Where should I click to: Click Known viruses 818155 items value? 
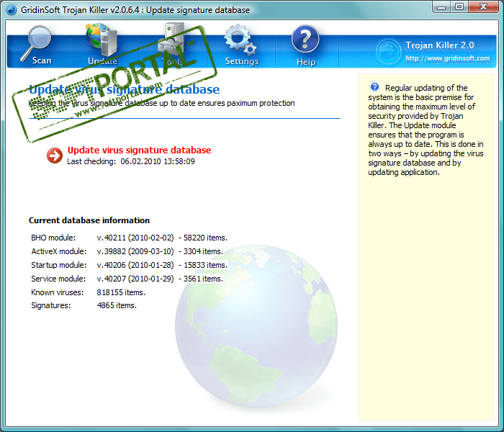(121, 292)
